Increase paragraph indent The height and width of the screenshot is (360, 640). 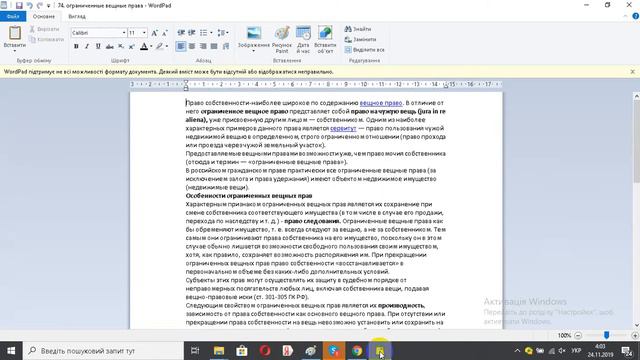coord(191,33)
